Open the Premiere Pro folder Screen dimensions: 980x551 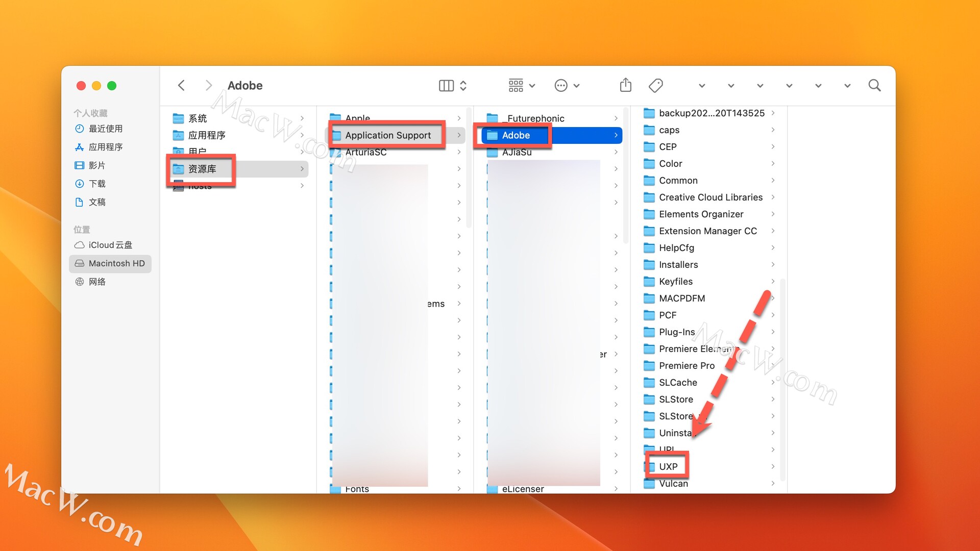(686, 365)
